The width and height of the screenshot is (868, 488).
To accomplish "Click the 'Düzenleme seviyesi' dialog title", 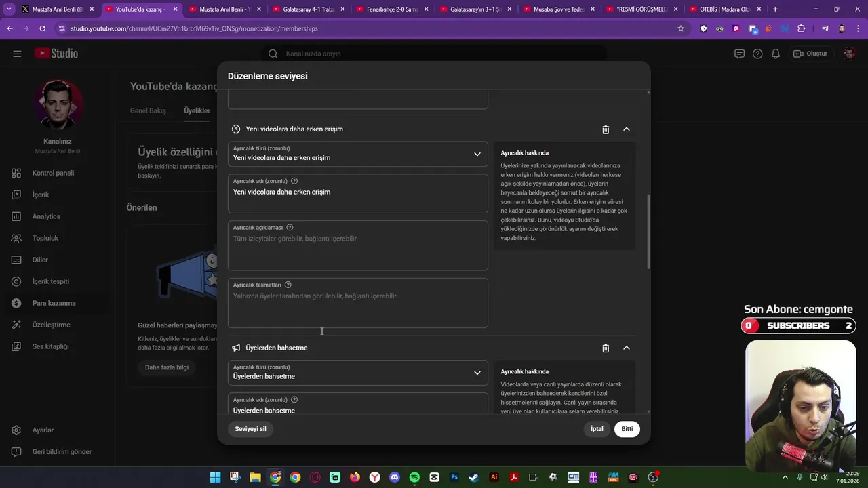I will click(x=268, y=76).
